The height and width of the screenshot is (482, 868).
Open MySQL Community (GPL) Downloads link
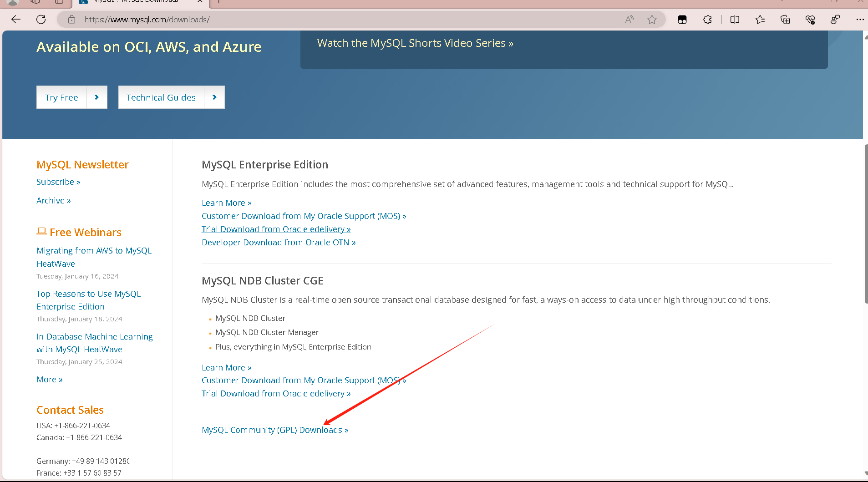tap(275, 430)
